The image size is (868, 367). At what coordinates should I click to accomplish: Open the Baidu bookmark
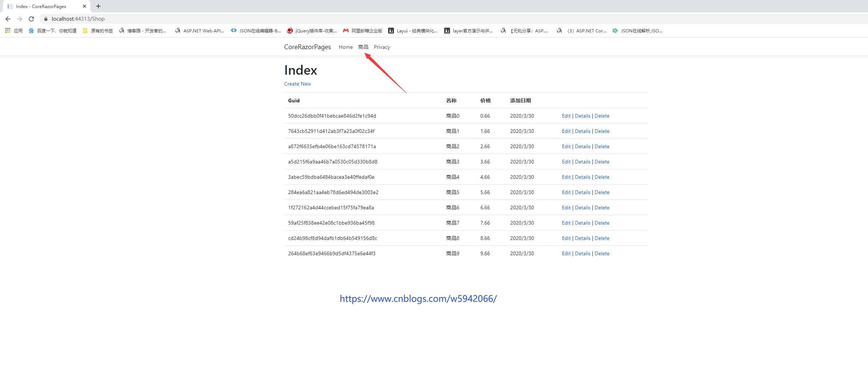52,31
